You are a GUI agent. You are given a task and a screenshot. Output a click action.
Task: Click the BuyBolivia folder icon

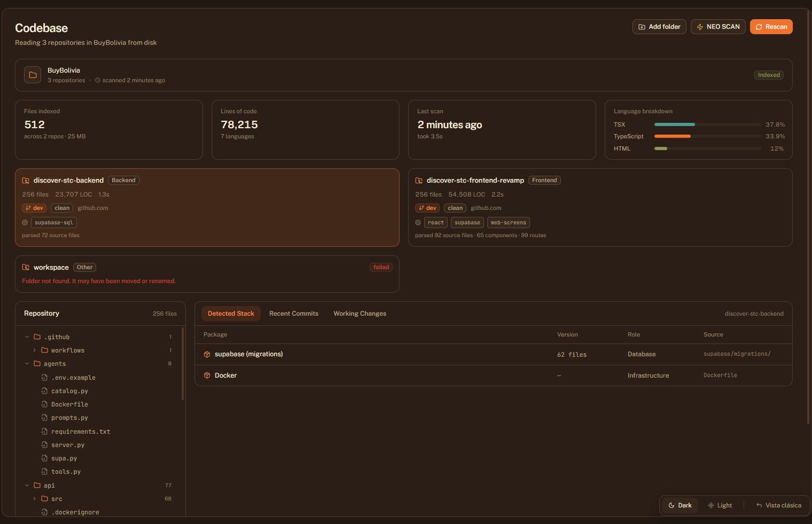(33, 75)
